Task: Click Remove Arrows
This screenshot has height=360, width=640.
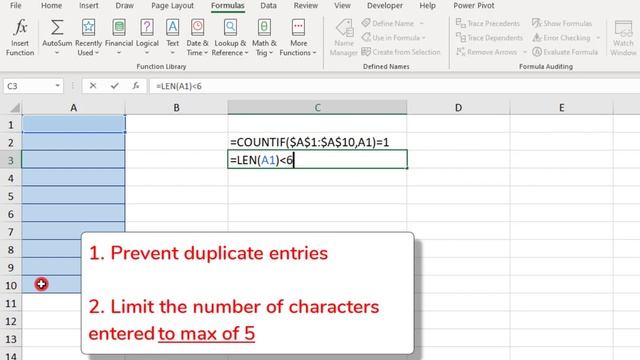Action: pyautogui.click(x=487, y=52)
